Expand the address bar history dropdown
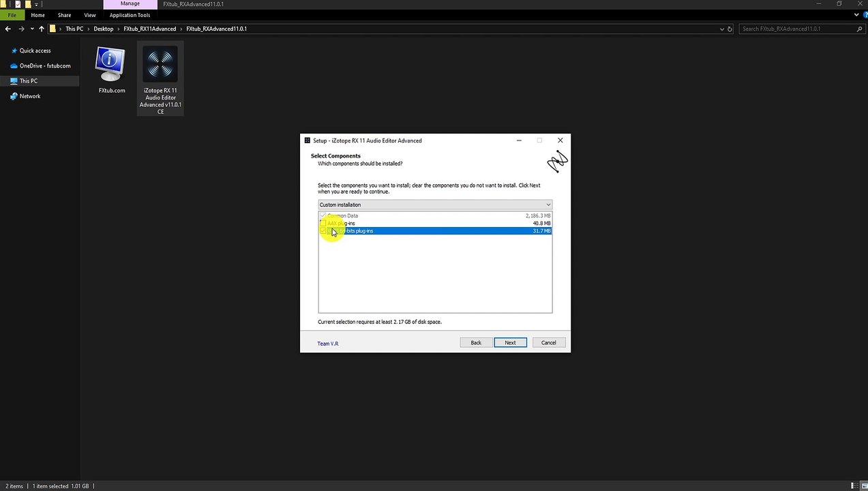 [x=722, y=29]
